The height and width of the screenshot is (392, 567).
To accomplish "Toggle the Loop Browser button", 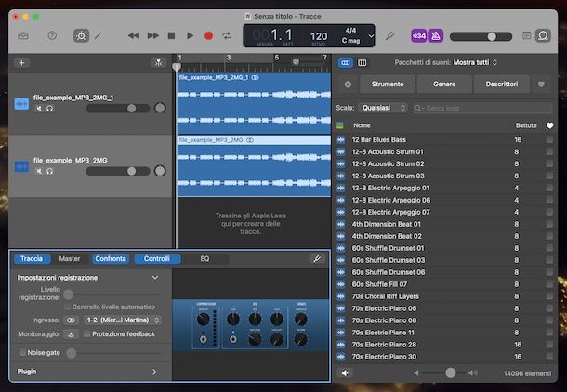I will 543,36.
